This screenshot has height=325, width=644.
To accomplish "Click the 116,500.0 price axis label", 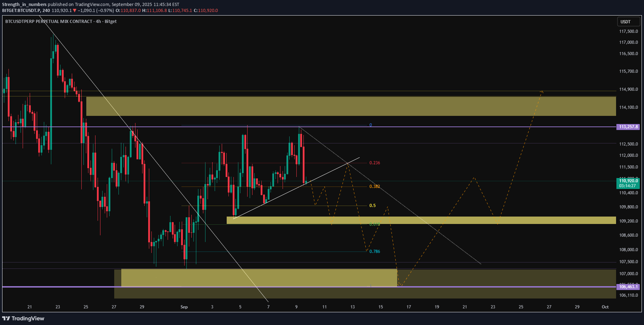I will 628,54.
